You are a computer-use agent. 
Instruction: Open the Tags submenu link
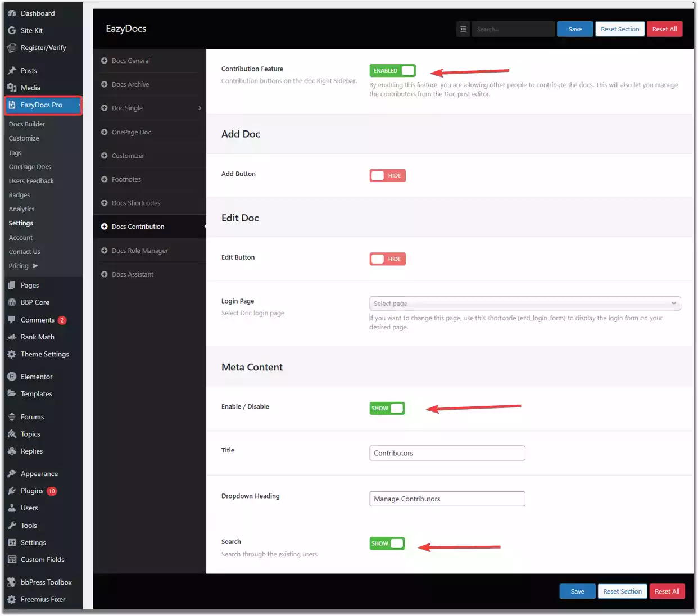tap(15, 153)
